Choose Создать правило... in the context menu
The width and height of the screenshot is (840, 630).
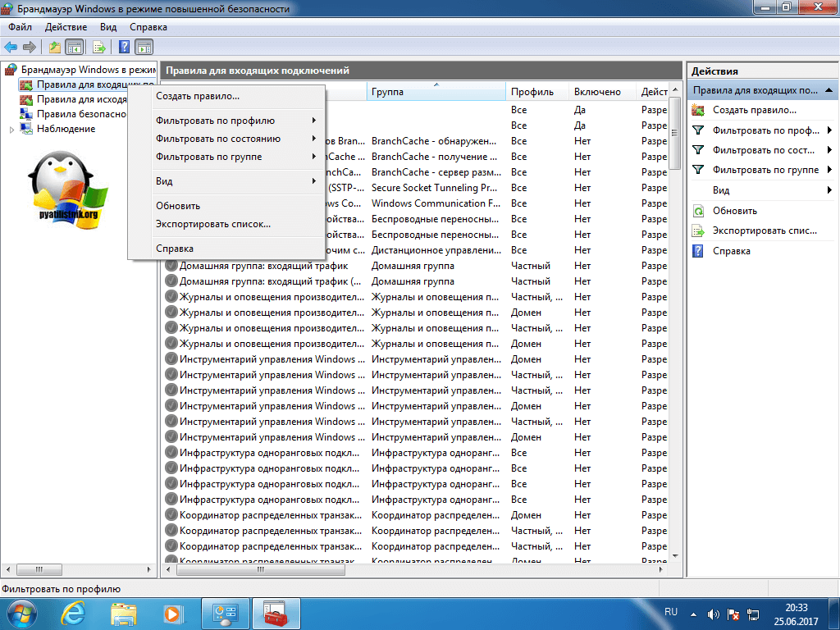[198, 96]
